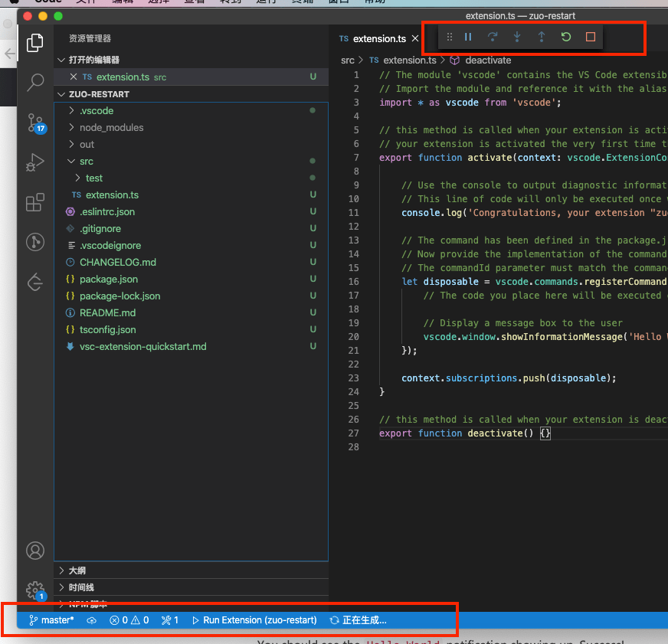Select the extension.ts editor tab
This screenshot has height=644, width=668.
[x=379, y=38]
